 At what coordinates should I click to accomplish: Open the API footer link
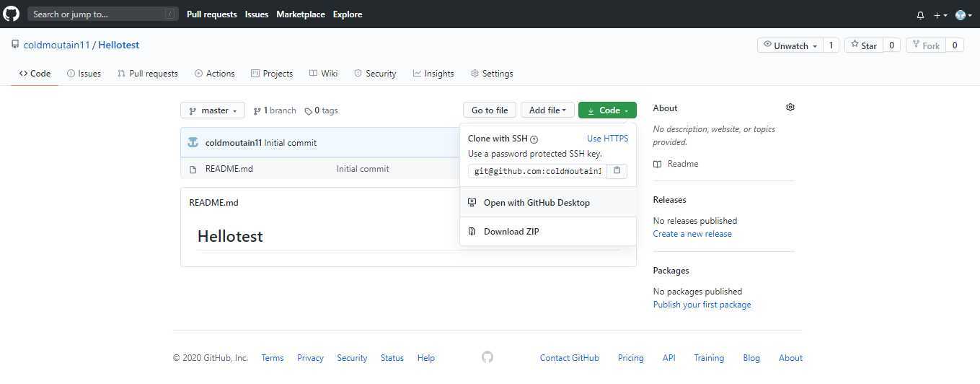pos(669,358)
